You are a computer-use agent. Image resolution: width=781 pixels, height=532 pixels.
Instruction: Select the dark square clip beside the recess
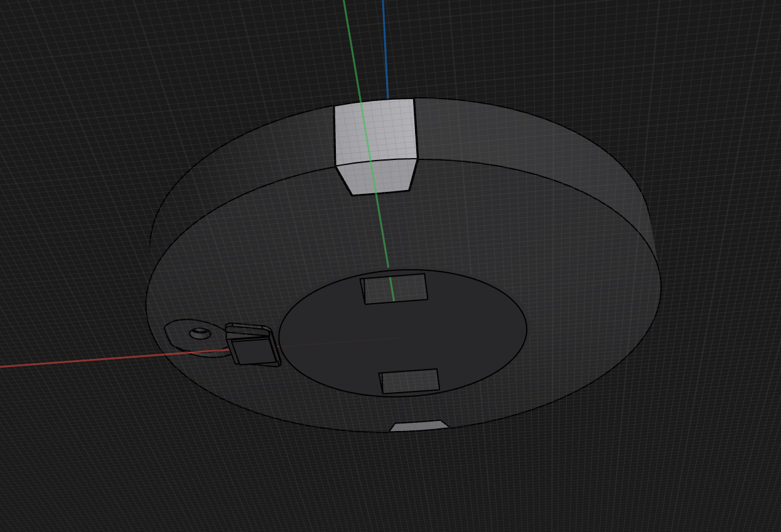253,344
